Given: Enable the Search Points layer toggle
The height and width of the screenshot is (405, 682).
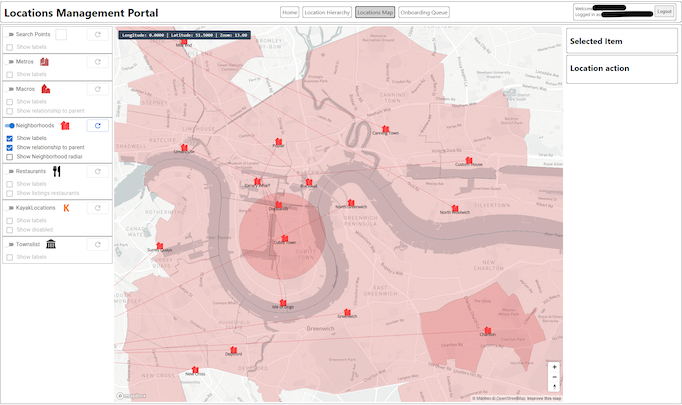Looking at the screenshot, I should tap(10, 34).
